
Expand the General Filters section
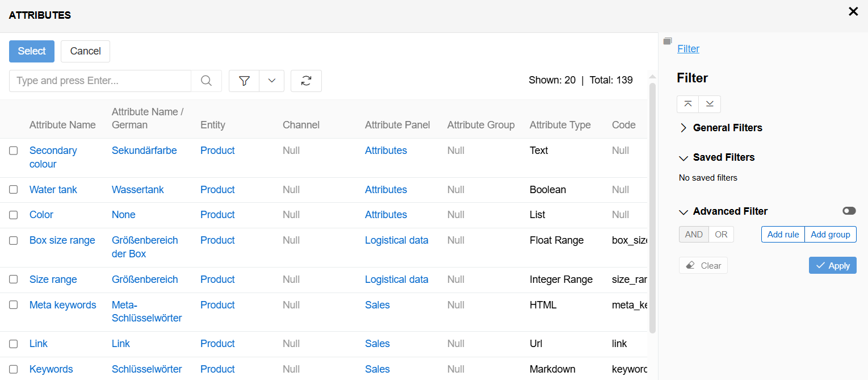click(x=684, y=128)
